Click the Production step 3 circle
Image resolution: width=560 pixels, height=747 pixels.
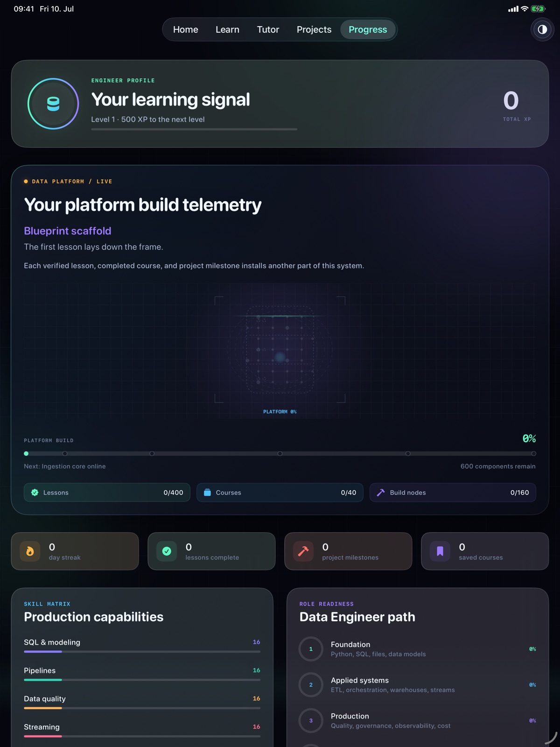coord(311,720)
